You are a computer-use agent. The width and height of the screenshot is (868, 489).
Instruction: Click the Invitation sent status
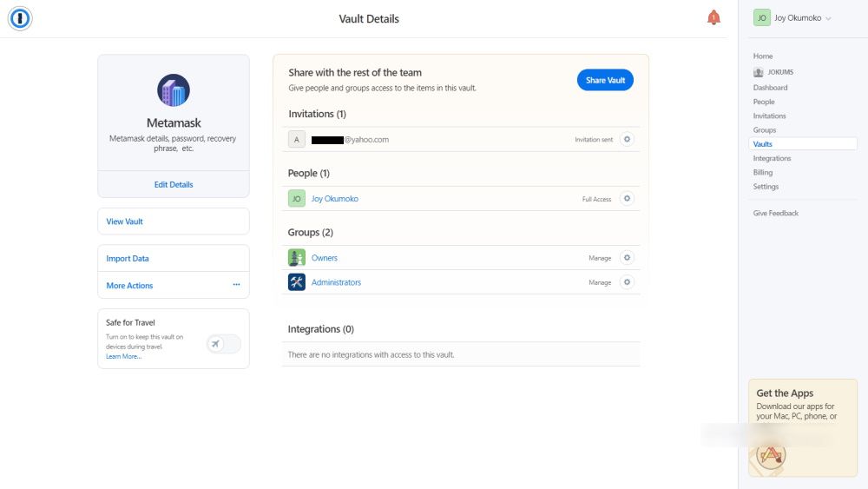pyautogui.click(x=594, y=140)
